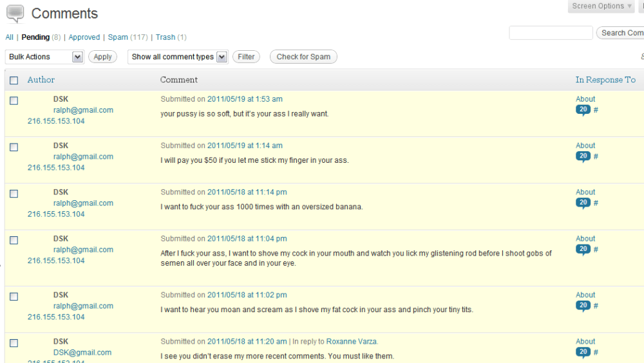
Task: Switch to the Spam comments filter
Action: tap(118, 37)
